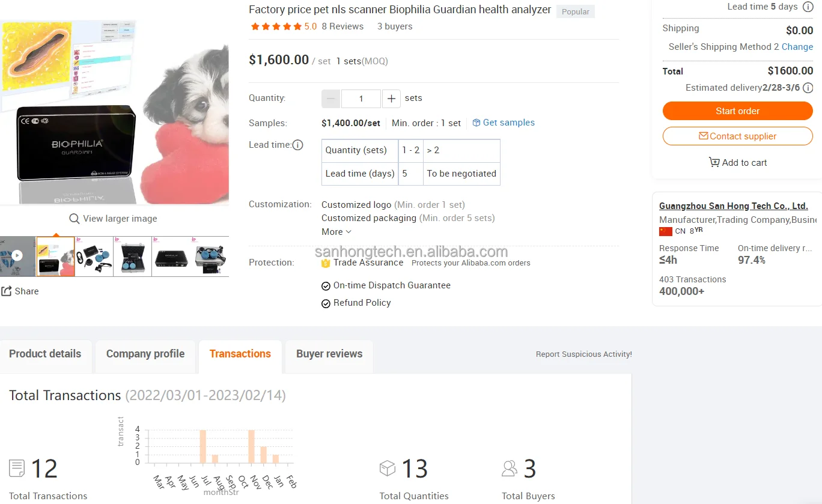
Task: Click the Trade Assurance shield icon
Action: point(326,263)
